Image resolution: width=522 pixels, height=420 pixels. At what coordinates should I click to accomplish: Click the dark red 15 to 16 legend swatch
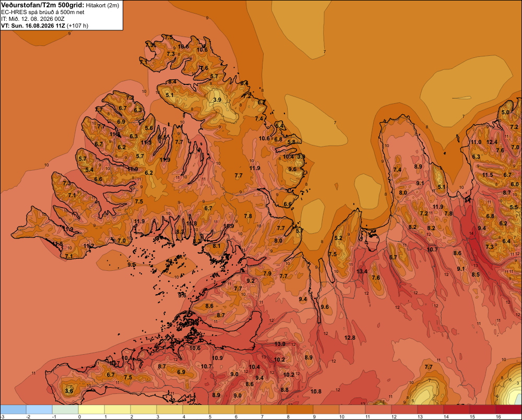click(483, 410)
